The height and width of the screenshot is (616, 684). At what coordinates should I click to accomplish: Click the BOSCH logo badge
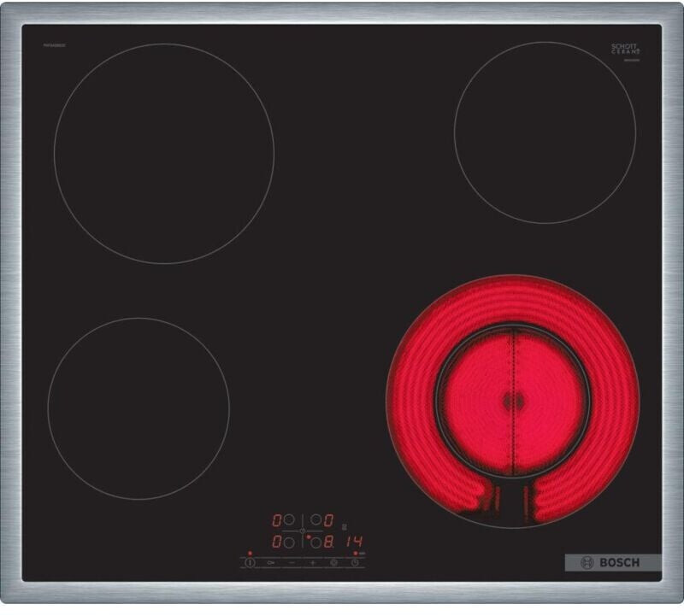[613, 563]
